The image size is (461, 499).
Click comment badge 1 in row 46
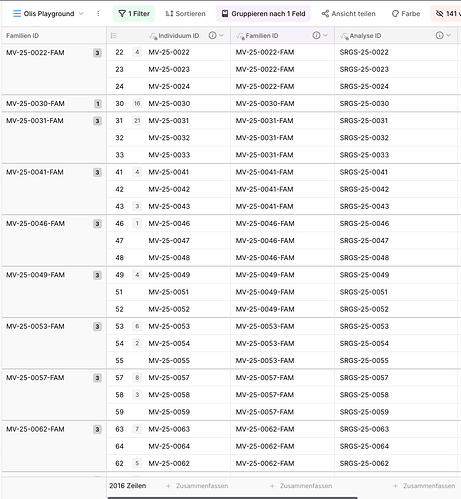137,223
